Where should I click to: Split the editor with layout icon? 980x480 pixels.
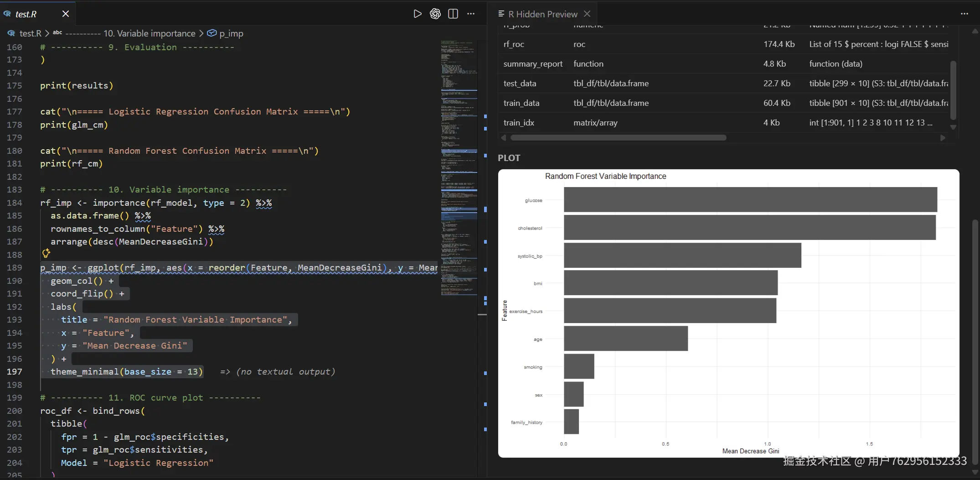(453, 14)
